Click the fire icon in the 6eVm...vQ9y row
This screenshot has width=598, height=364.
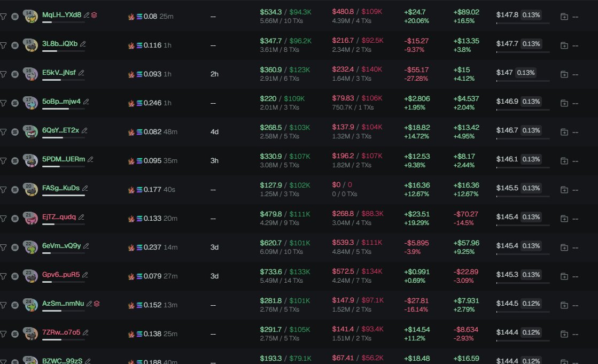pyautogui.click(x=131, y=247)
